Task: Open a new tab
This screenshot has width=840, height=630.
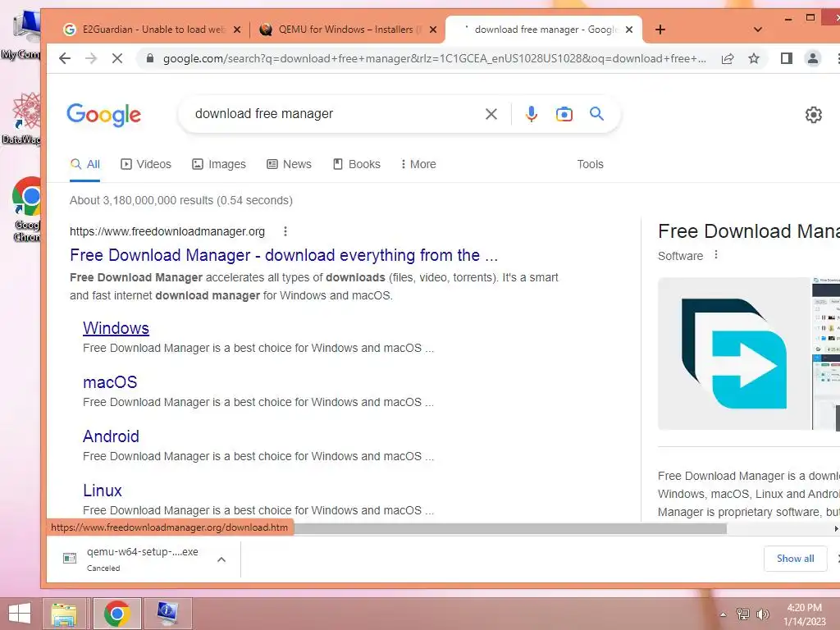Action: (660, 30)
